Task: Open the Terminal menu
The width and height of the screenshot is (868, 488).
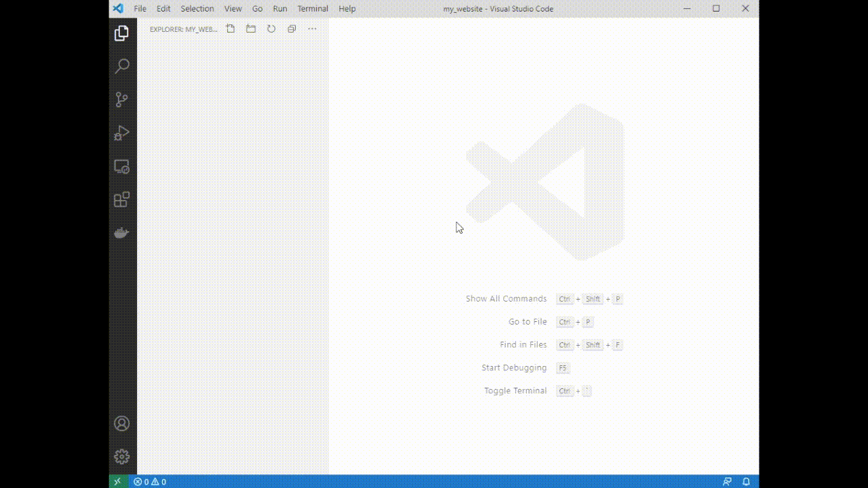Action: [313, 8]
